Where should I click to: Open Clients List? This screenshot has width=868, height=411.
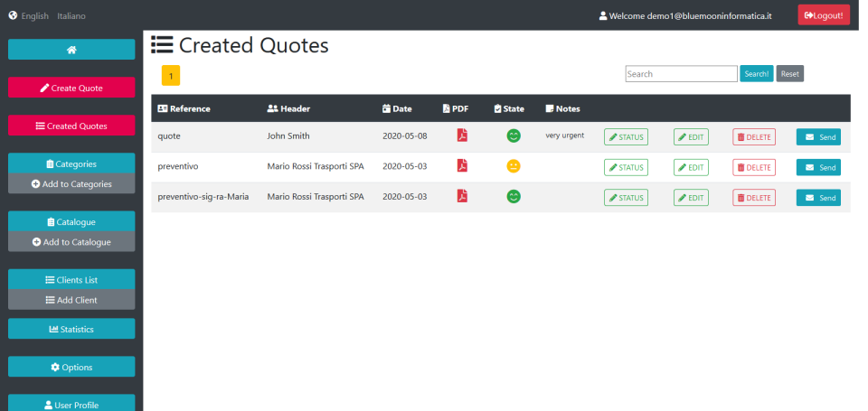click(x=71, y=279)
